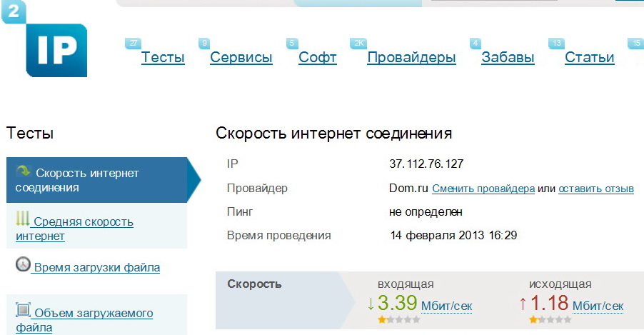644x335 pixels.
Task: Click оставить отзыв link
Action: [596, 189]
